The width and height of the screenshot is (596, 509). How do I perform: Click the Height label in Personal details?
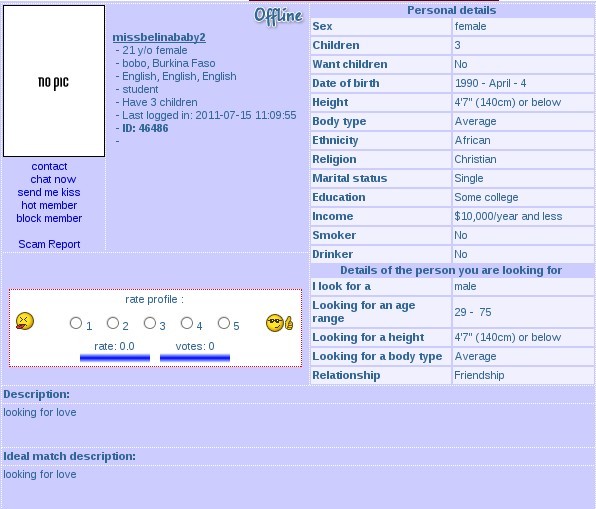pos(330,102)
